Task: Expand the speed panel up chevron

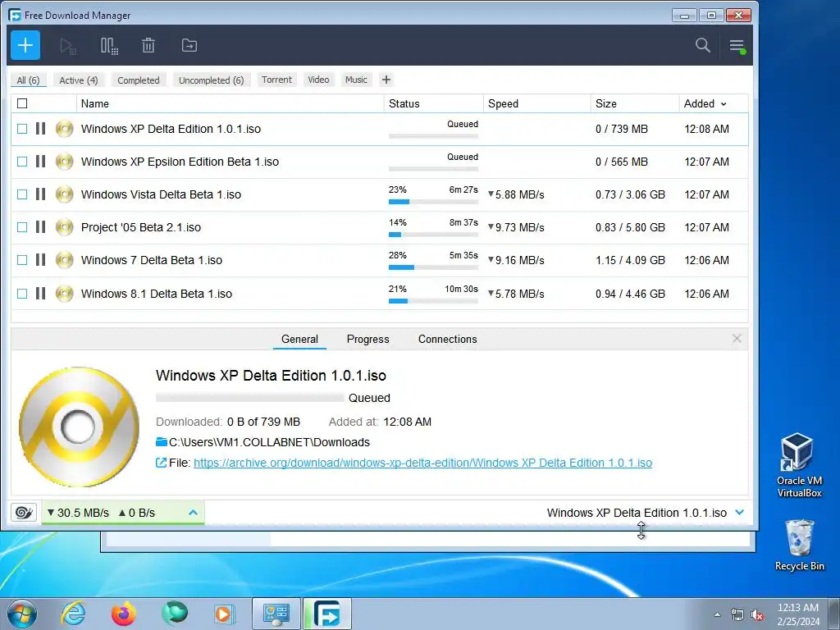Action: coord(193,513)
